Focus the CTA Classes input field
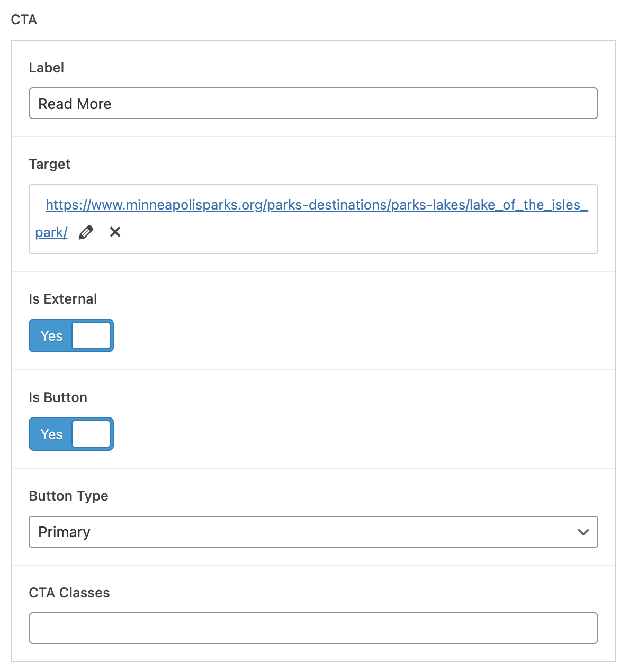628x672 pixels. (x=313, y=628)
